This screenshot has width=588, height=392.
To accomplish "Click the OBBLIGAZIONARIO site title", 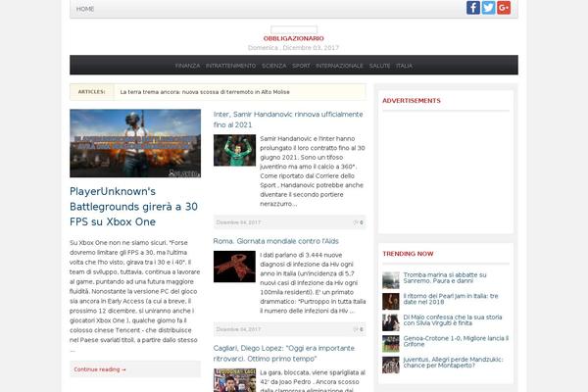I will pos(294,38).
